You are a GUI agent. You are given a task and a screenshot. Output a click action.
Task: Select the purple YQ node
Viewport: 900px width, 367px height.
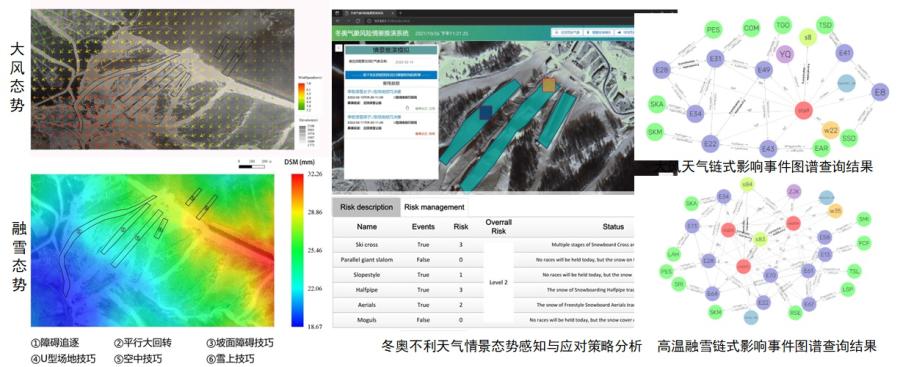click(784, 55)
